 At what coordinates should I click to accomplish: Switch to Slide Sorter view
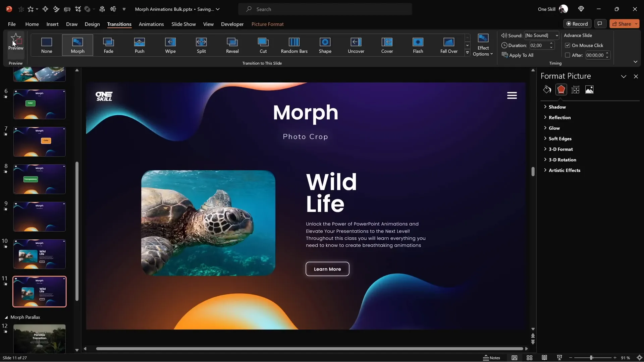click(529, 358)
